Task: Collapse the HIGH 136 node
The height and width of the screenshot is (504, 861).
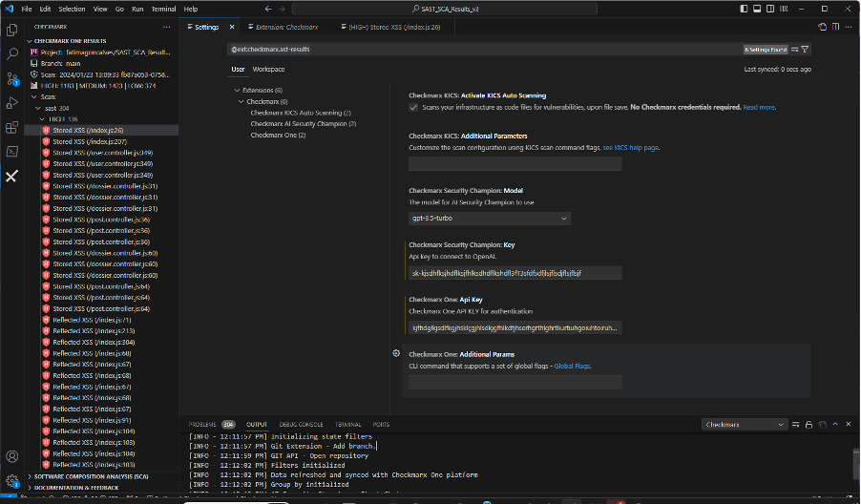Action: (43, 119)
